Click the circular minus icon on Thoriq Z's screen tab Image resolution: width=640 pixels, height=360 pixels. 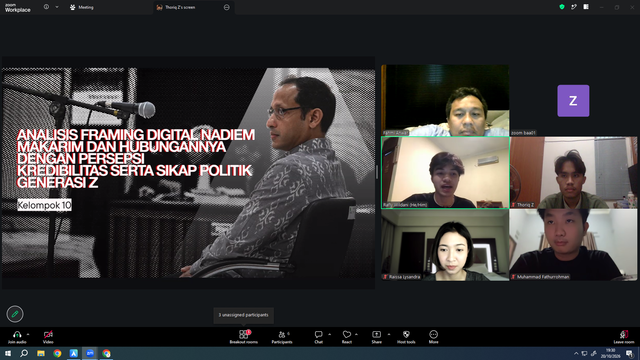227,7
